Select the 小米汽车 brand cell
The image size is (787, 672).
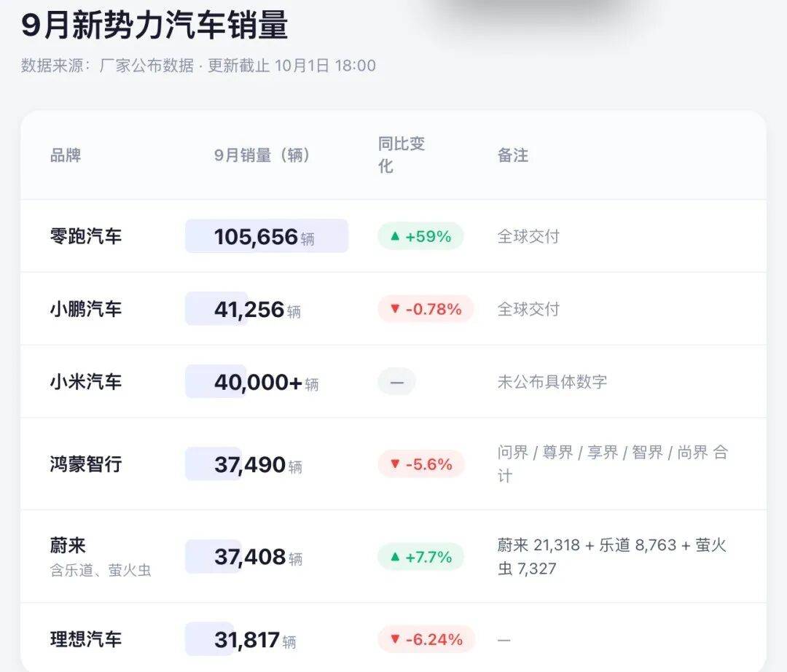pyautogui.click(x=86, y=381)
